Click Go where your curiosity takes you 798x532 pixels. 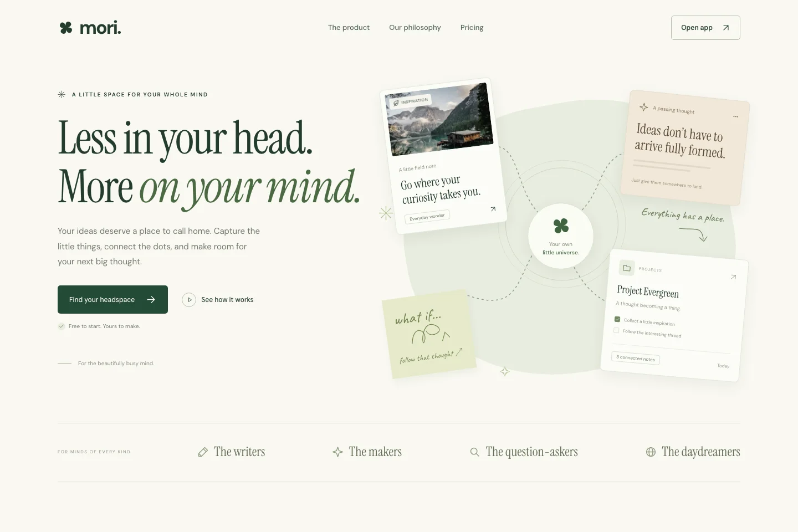(441, 190)
